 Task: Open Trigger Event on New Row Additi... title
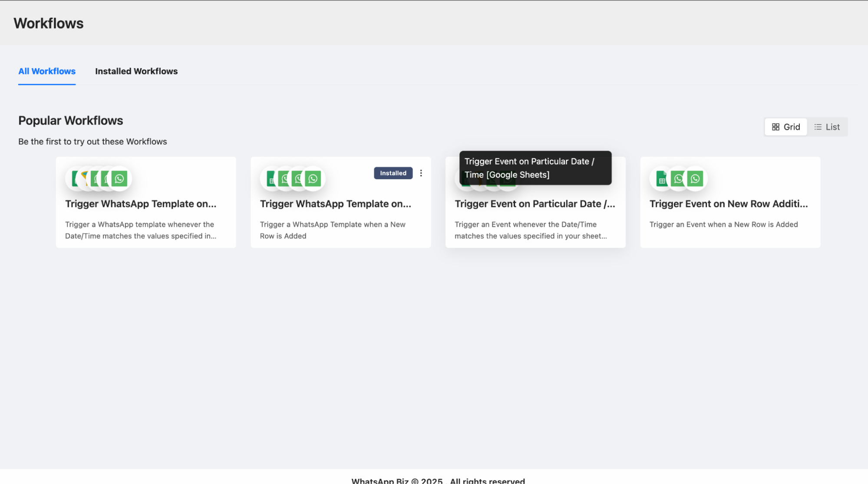(x=728, y=204)
